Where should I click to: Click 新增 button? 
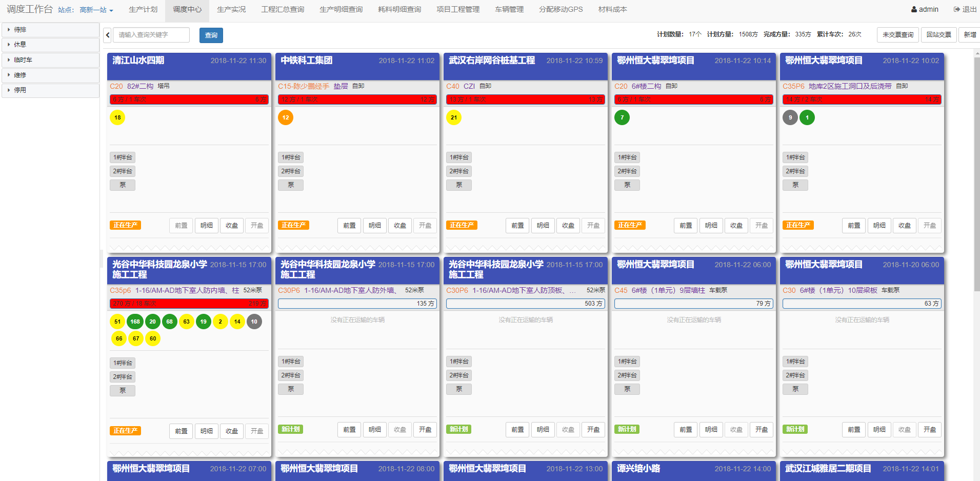970,35
